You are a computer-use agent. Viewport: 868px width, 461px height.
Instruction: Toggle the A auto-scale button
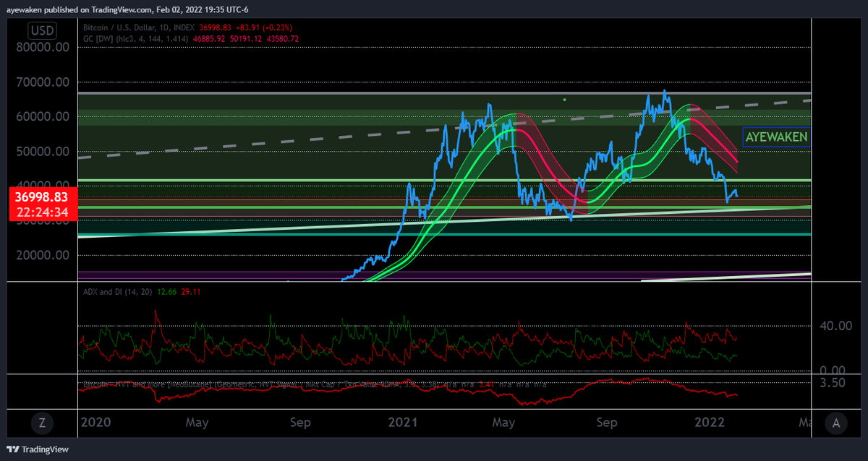click(836, 423)
